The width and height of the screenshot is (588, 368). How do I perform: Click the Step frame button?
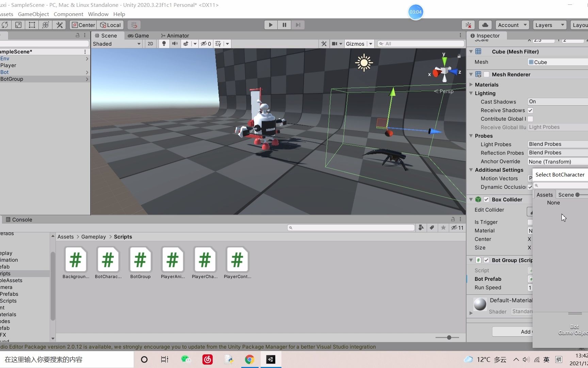pyautogui.click(x=298, y=25)
